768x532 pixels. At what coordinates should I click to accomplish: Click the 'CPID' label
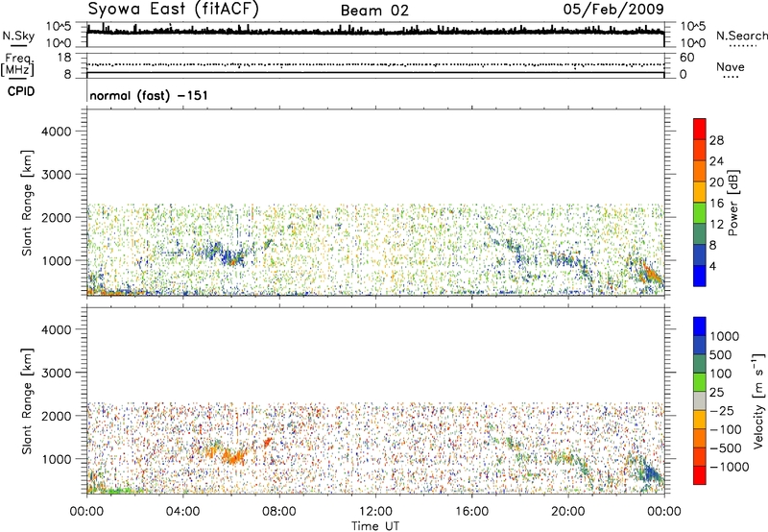[21, 91]
